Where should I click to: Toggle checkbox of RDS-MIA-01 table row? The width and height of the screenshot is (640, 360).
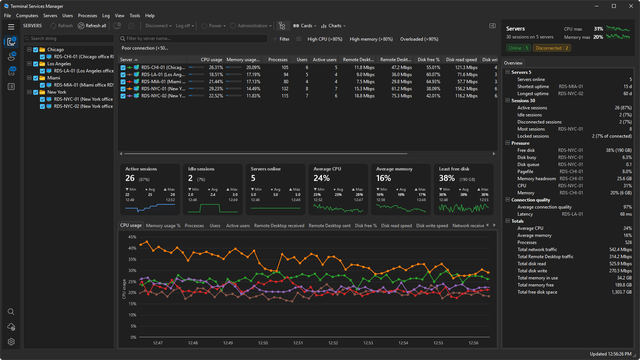pyautogui.click(x=123, y=82)
